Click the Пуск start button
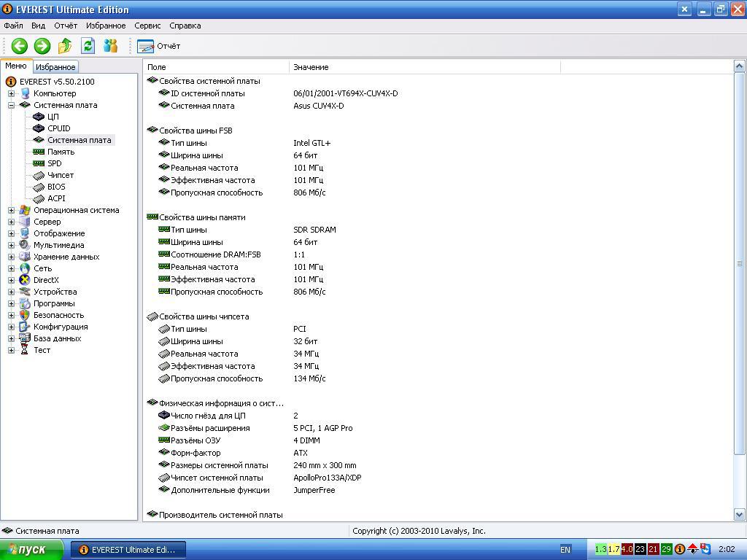 [x=32, y=549]
